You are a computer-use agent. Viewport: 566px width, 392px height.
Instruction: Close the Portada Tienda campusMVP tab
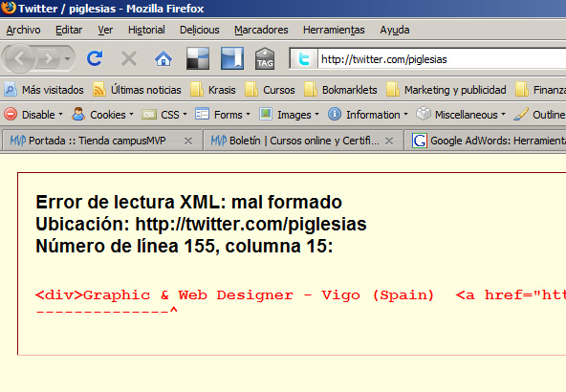point(188,142)
